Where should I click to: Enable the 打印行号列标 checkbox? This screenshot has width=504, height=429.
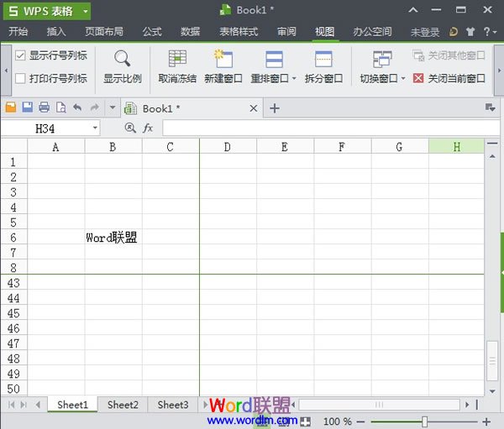(21, 78)
